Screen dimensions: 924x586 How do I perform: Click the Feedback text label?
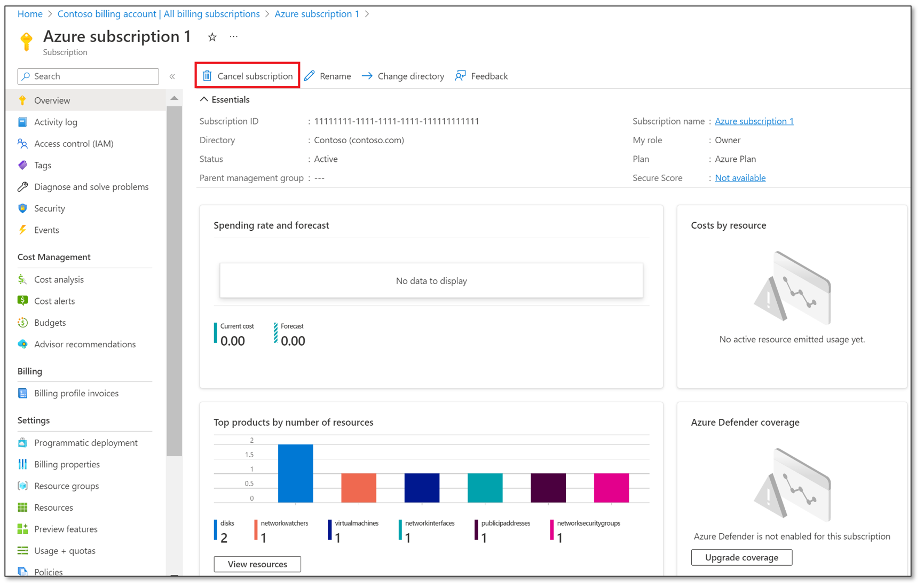click(489, 76)
